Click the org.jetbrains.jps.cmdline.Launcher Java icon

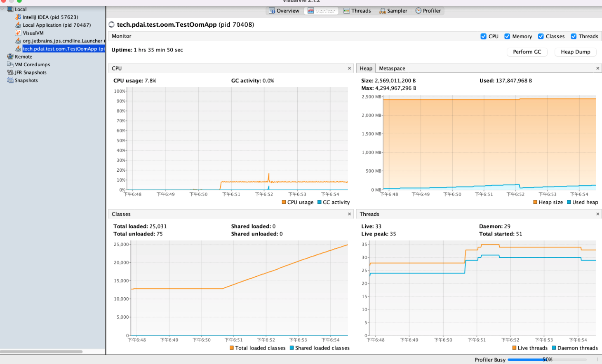(18, 41)
